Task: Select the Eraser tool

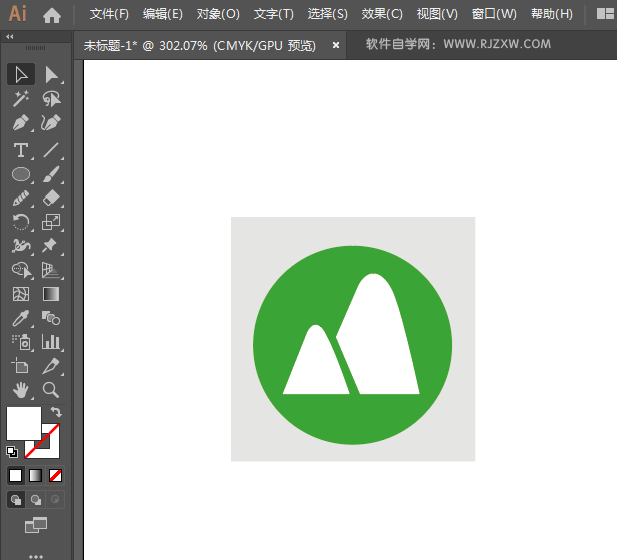Action: [x=52, y=198]
